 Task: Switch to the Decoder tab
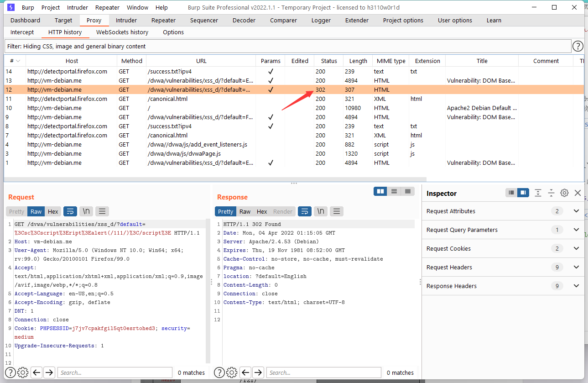click(244, 20)
